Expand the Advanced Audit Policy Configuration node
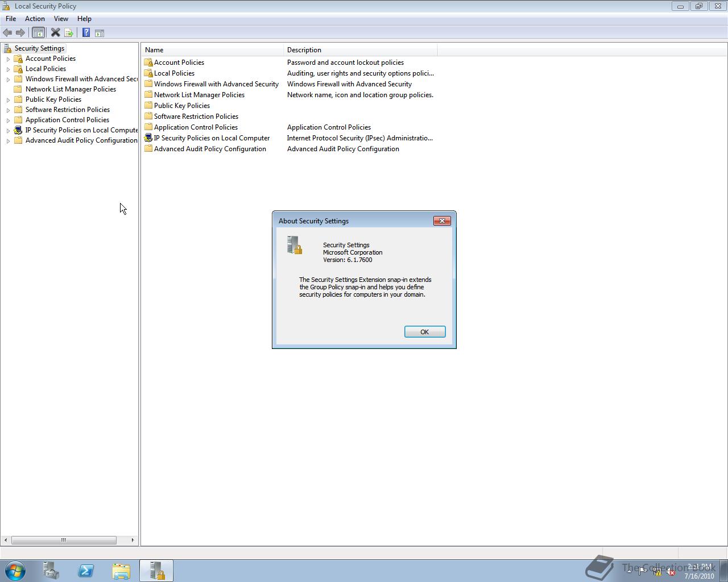The image size is (728, 582). click(8, 141)
